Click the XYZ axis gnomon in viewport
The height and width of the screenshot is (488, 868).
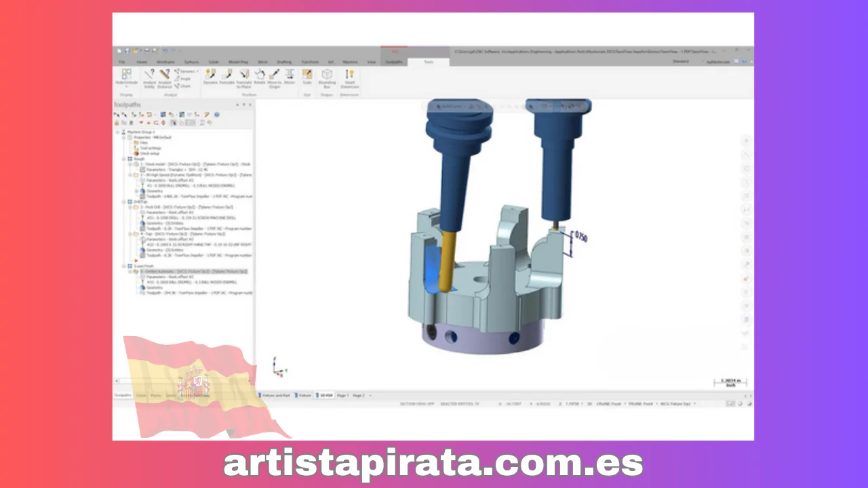coord(279,367)
